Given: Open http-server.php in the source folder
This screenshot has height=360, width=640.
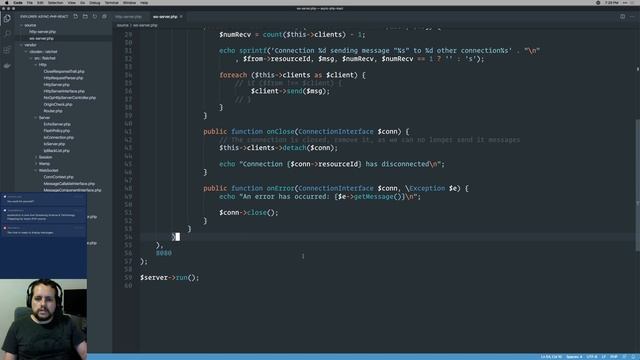Looking at the screenshot, I should tap(42, 32).
